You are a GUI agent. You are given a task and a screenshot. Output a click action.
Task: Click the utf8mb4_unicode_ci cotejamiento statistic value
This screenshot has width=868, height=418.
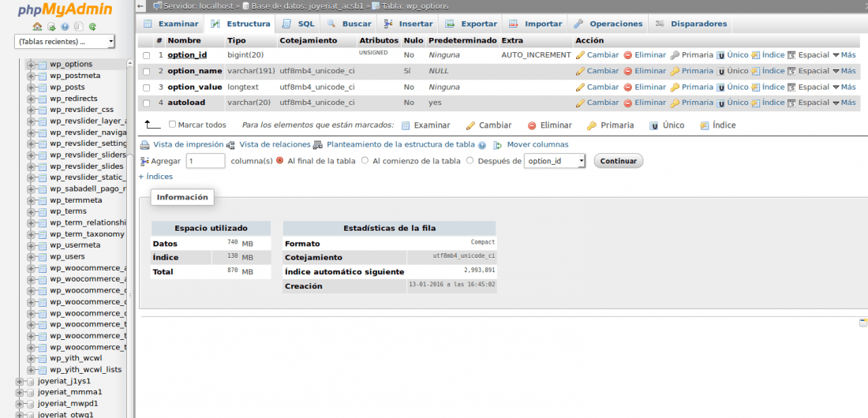click(464, 256)
